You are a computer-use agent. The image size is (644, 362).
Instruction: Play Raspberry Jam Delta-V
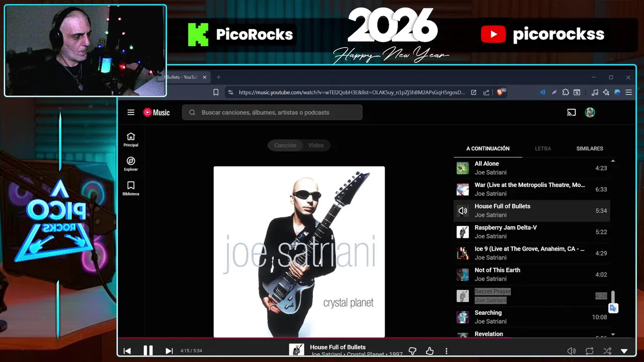pyautogui.click(x=532, y=232)
